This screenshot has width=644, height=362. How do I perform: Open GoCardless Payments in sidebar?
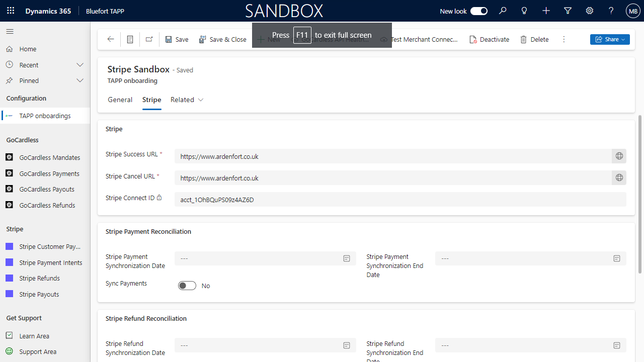45,173
